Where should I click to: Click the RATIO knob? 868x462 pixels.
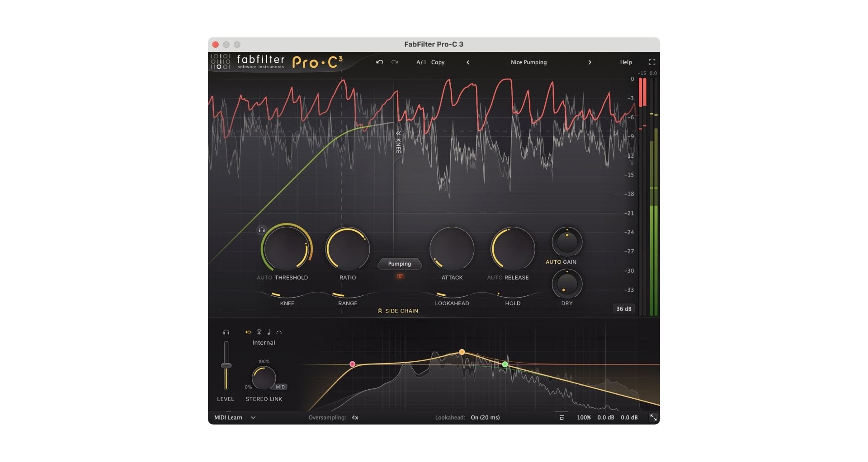tap(348, 248)
